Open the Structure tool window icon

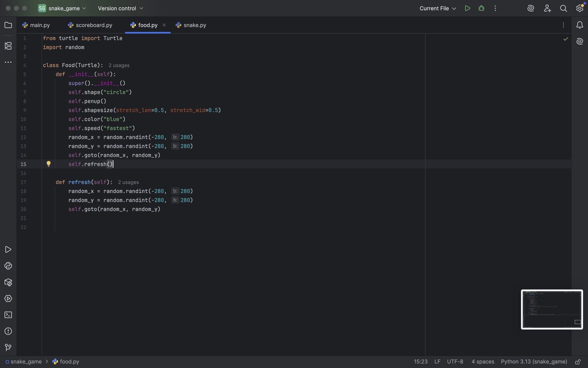point(8,46)
